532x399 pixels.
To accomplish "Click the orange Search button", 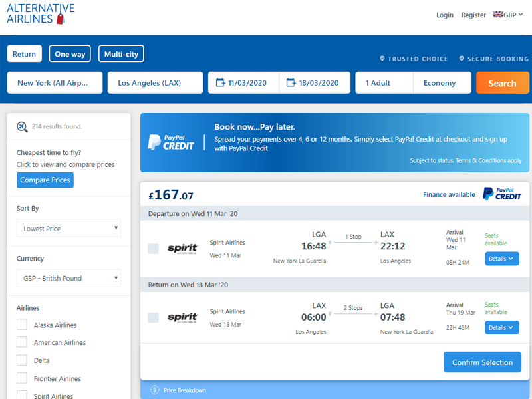I will [503, 82].
